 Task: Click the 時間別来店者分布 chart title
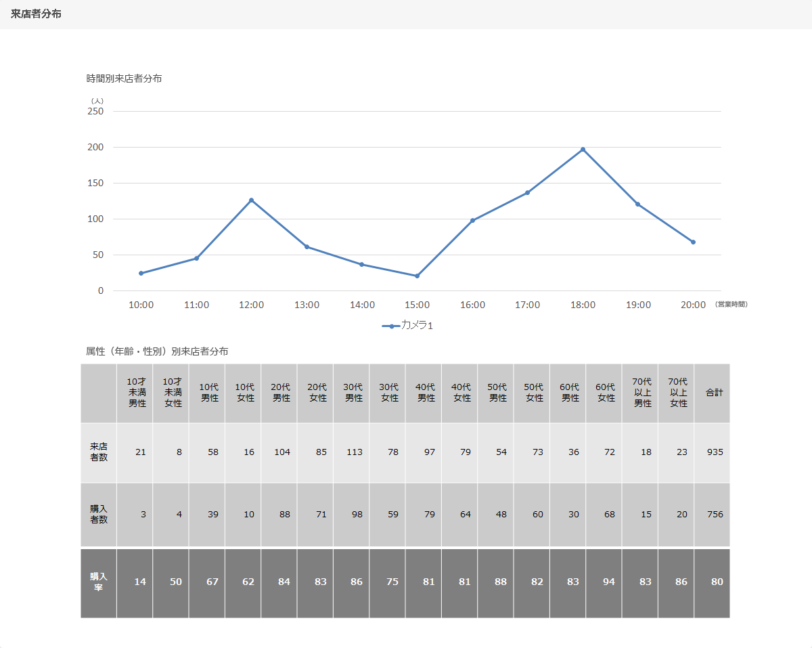coord(124,79)
